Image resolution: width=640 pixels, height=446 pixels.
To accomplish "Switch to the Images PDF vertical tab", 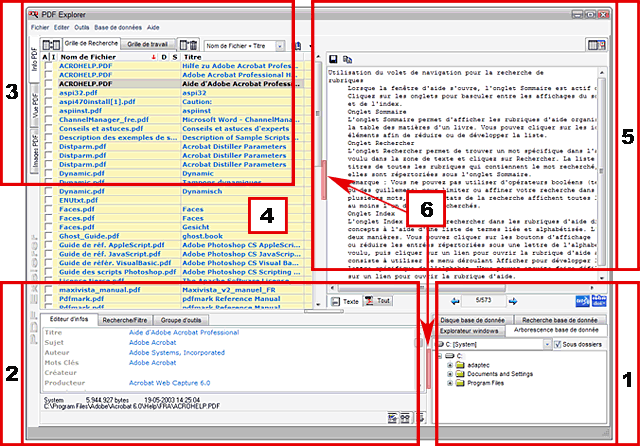I will pos(35,150).
